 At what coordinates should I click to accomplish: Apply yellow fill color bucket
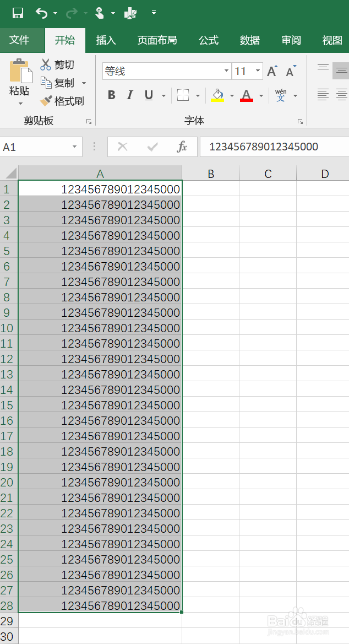[x=217, y=95]
